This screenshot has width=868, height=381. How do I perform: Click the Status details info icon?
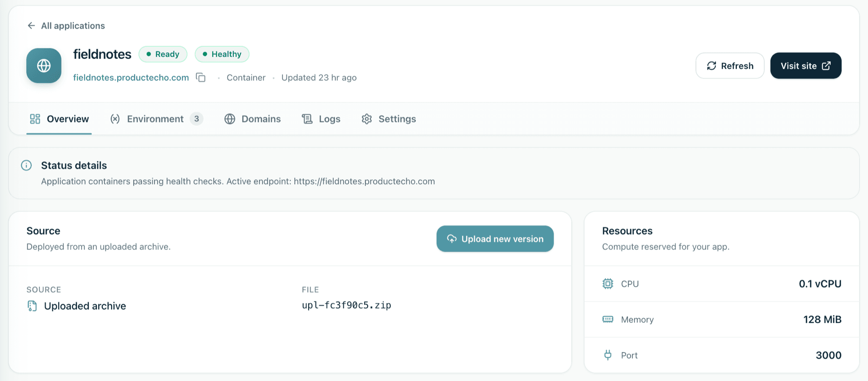(x=26, y=165)
